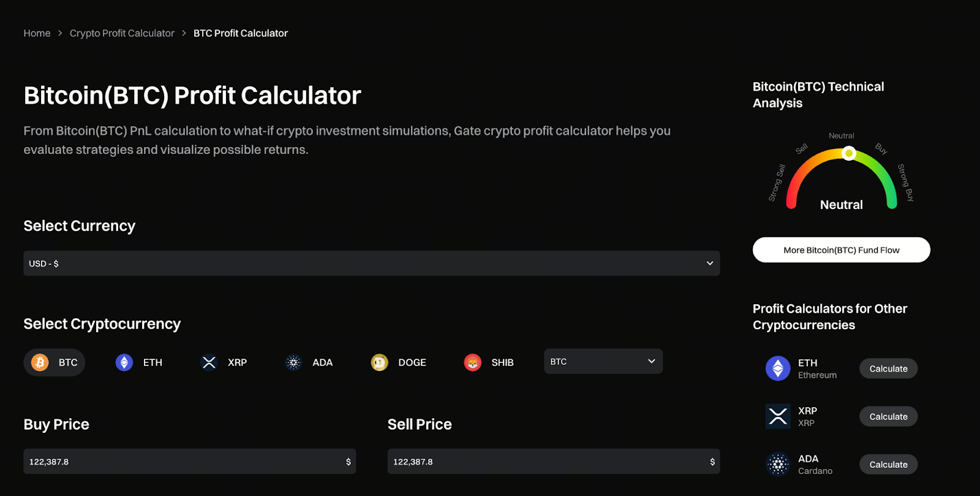Select the Shiba Inu SHIB icon

472,362
